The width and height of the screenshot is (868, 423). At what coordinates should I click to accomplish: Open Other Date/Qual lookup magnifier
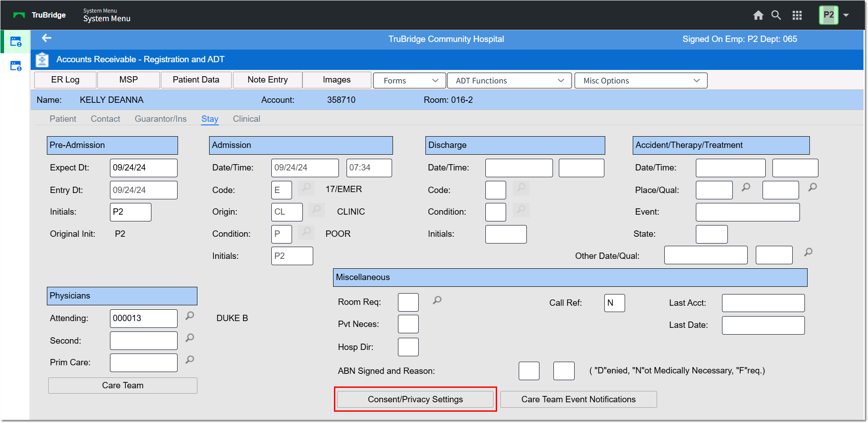point(808,252)
